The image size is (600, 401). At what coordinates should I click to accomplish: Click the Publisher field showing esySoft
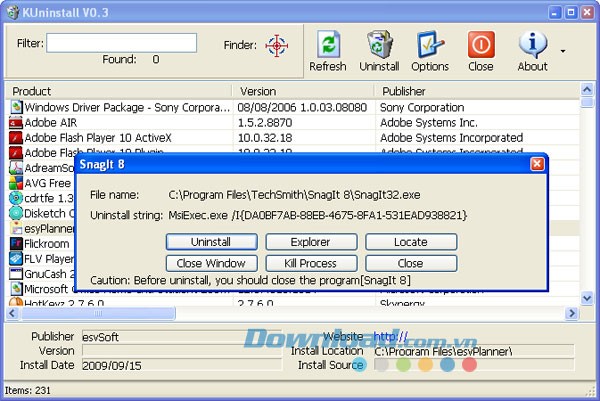tap(182, 337)
